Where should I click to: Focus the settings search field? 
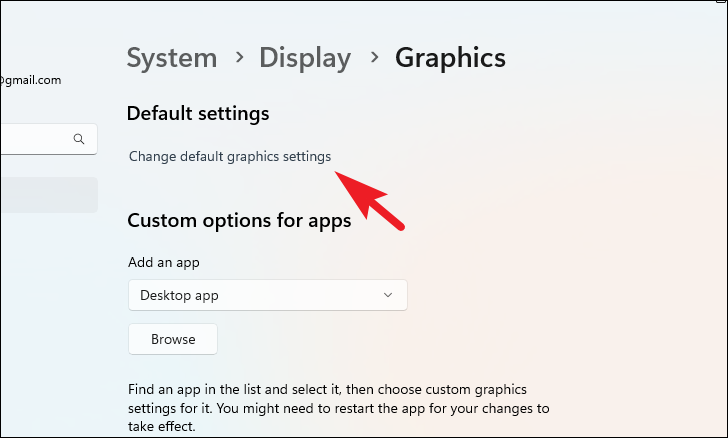pos(49,139)
